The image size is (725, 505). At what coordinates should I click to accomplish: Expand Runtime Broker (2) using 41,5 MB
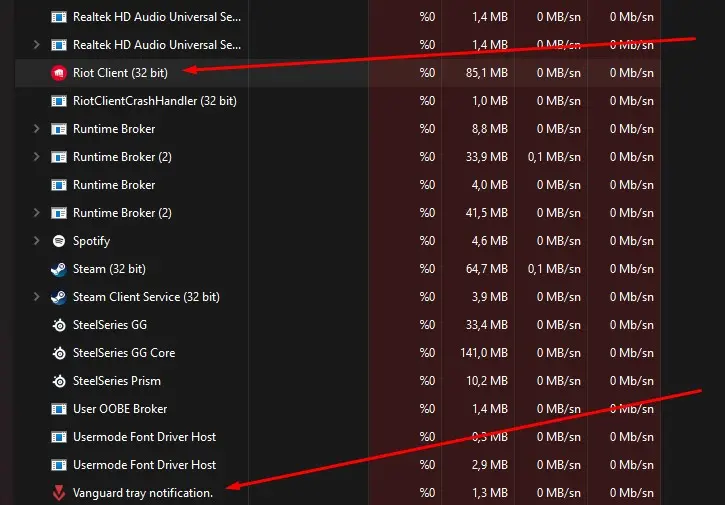(x=37, y=213)
